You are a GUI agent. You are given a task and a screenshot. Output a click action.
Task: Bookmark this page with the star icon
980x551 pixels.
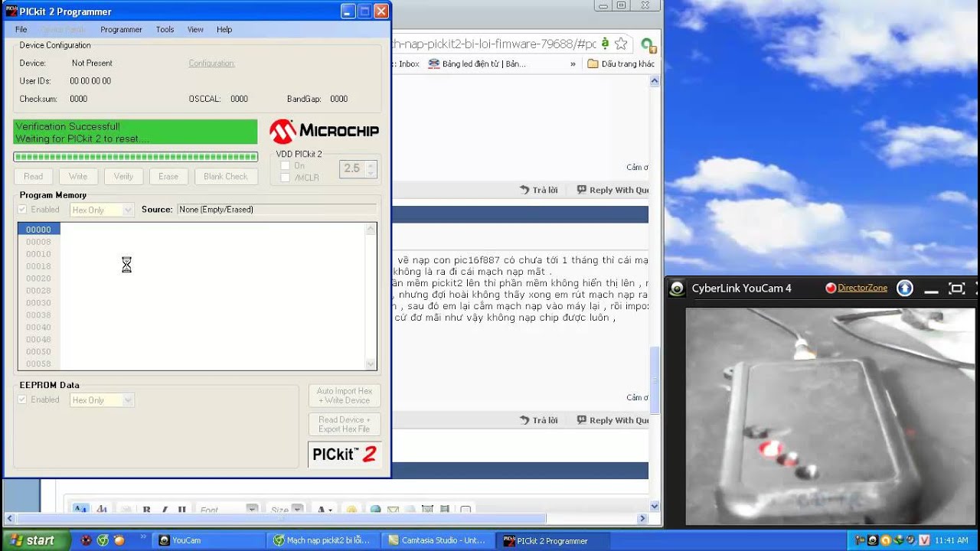pos(621,44)
